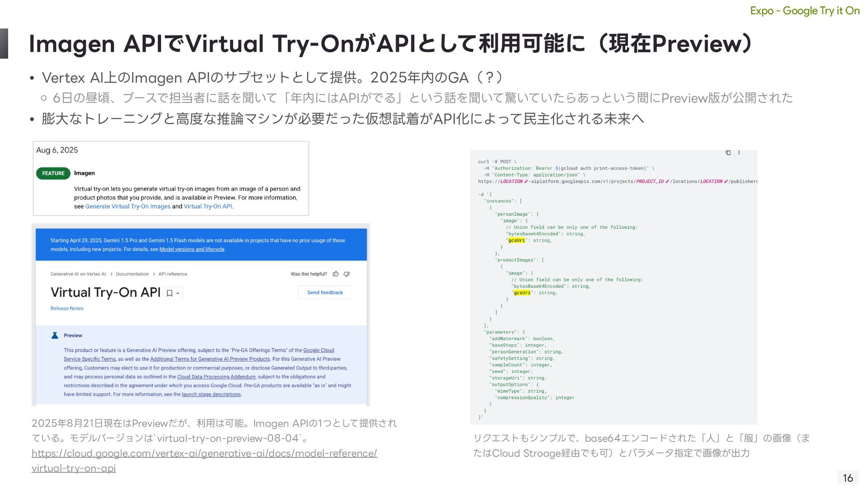Click the "personImage": { code line

coord(516,214)
